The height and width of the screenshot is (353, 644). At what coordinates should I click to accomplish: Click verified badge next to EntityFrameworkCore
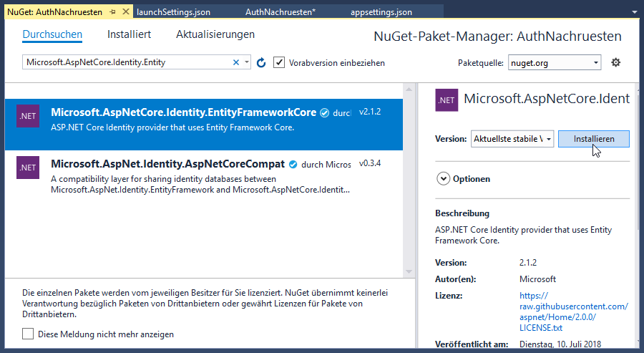pos(324,112)
